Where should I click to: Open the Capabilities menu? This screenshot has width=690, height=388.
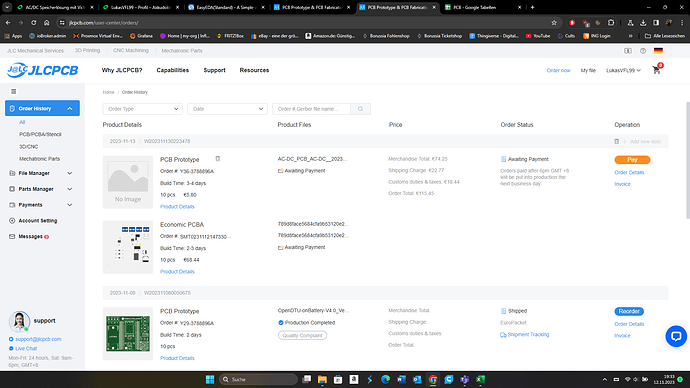(x=172, y=70)
